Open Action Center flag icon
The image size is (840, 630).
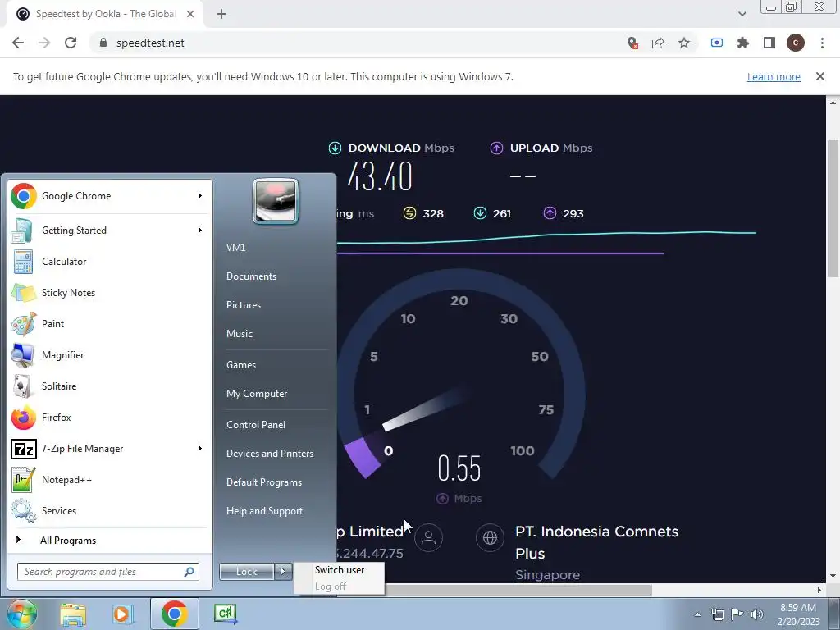(x=737, y=614)
